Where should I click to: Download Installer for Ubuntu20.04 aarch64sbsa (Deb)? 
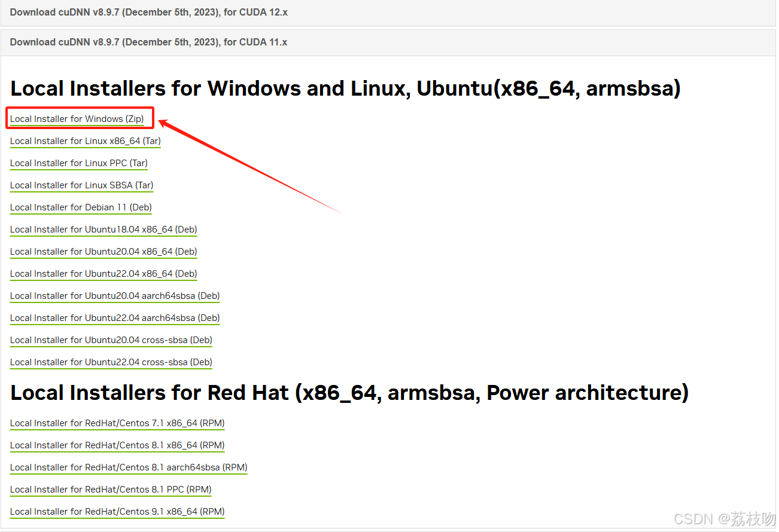[x=115, y=296]
